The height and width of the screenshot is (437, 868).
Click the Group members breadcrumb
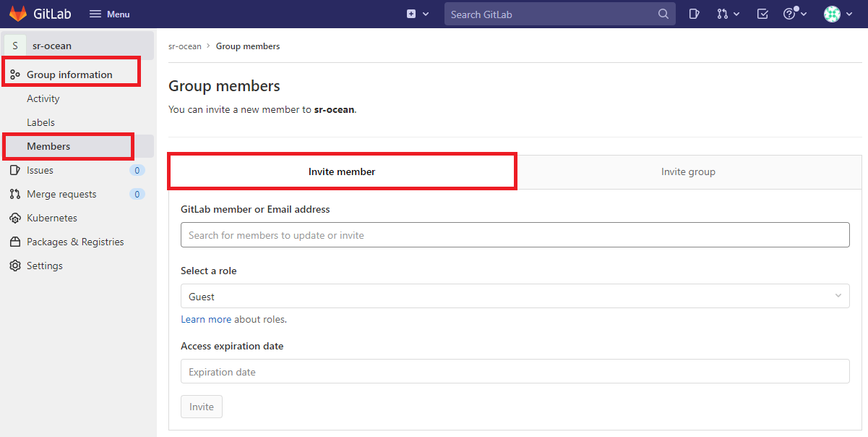tap(248, 46)
